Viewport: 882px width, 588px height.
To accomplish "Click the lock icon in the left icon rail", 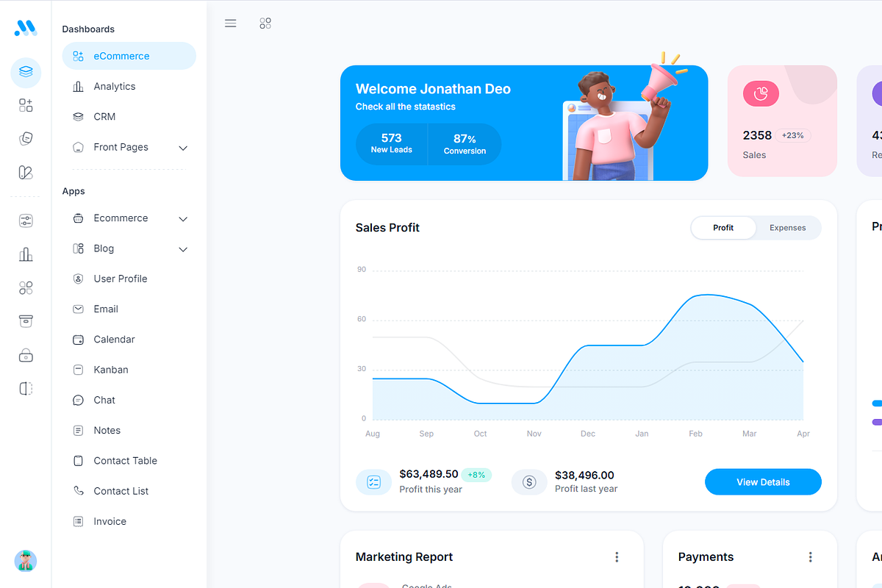I will click(x=25, y=355).
